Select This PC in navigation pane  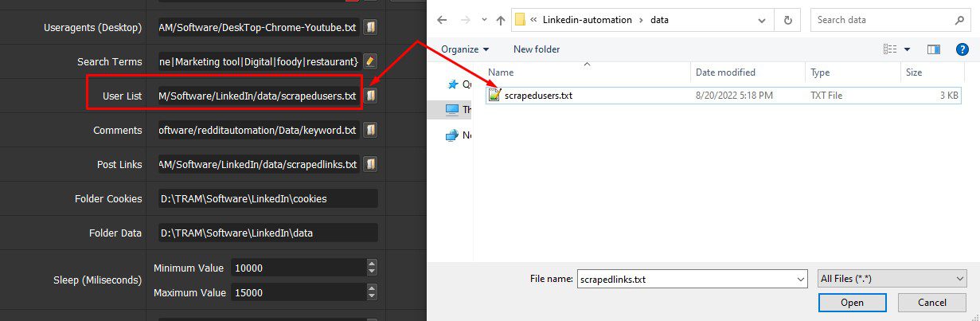point(459,109)
